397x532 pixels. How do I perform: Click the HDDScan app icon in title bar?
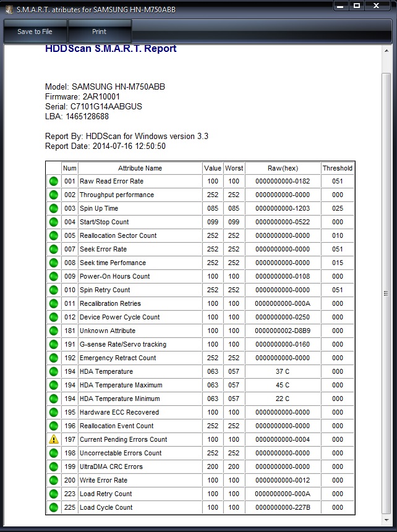pos(9,9)
